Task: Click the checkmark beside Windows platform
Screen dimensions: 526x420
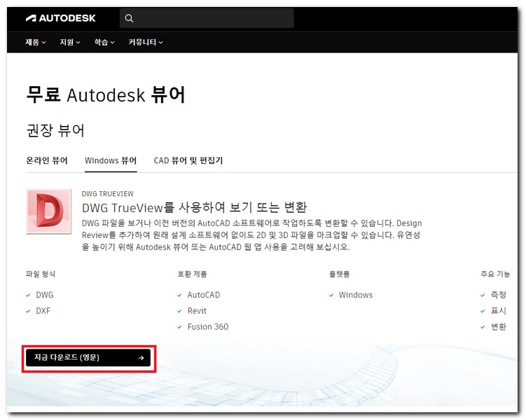Action: [x=331, y=295]
